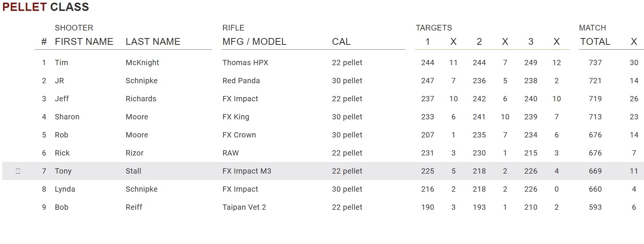
Task: Click the FIRST NAME column header
Action: 84,41
